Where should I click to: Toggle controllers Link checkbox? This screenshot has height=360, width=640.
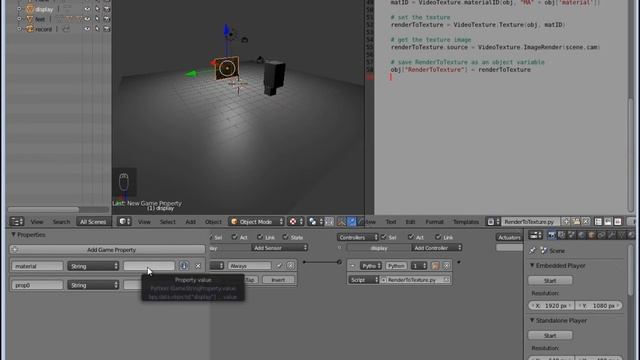(438, 237)
